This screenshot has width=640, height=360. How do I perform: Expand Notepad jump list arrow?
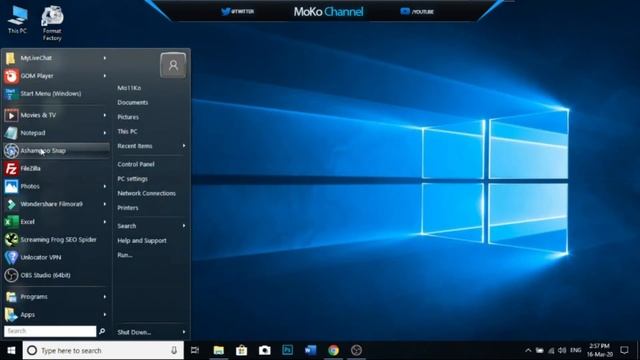coord(105,133)
